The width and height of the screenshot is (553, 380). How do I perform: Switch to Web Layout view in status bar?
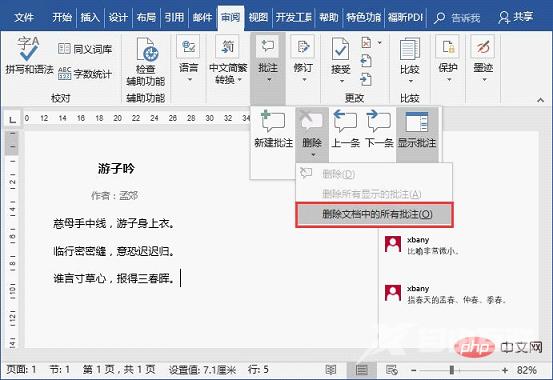point(392,370)
